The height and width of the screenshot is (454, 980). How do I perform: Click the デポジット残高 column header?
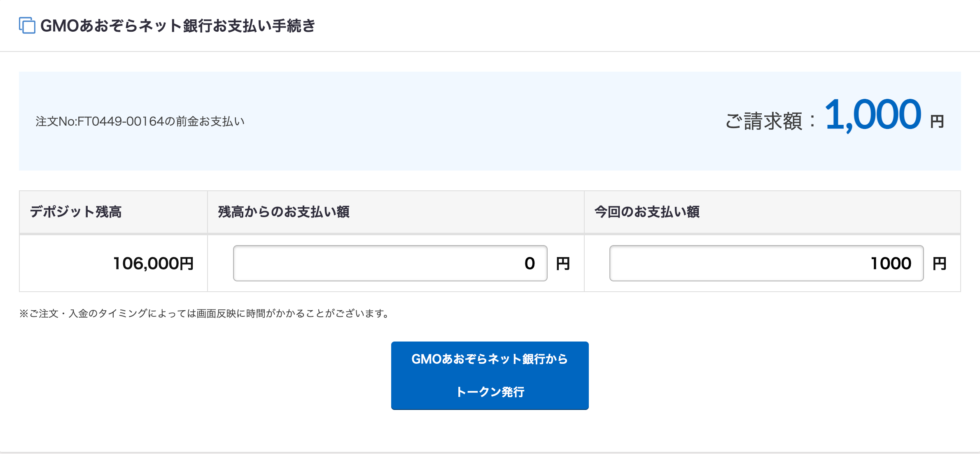click(76, 212)
